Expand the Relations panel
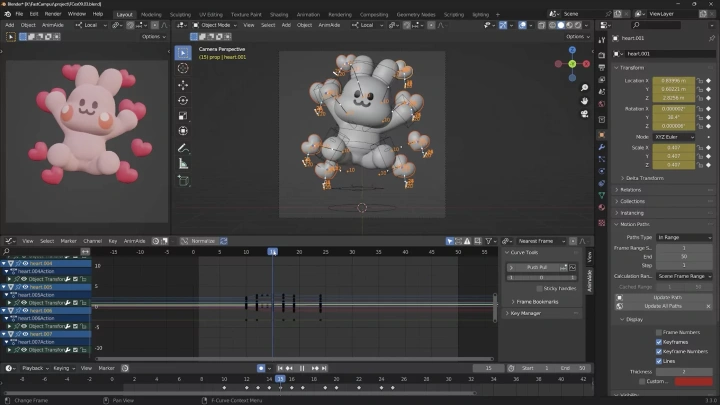The height and width of the screenshot is (405, 720). point(630,190)
